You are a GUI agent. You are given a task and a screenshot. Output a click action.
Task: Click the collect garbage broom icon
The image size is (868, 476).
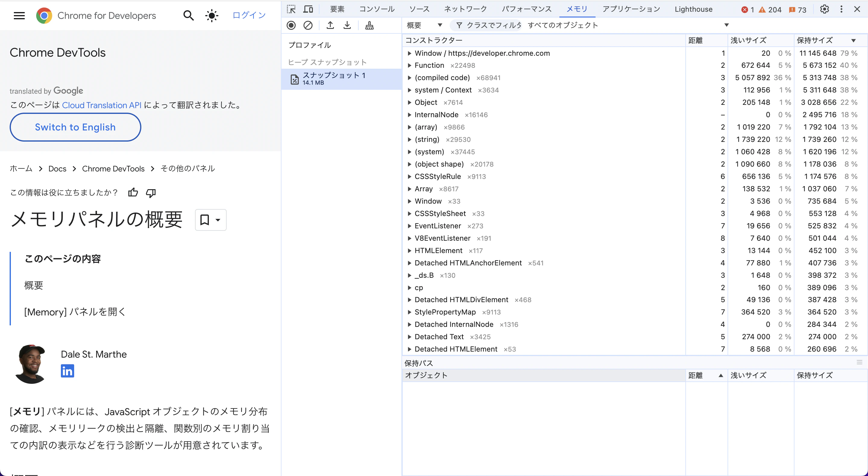click(x=369, y=25)
